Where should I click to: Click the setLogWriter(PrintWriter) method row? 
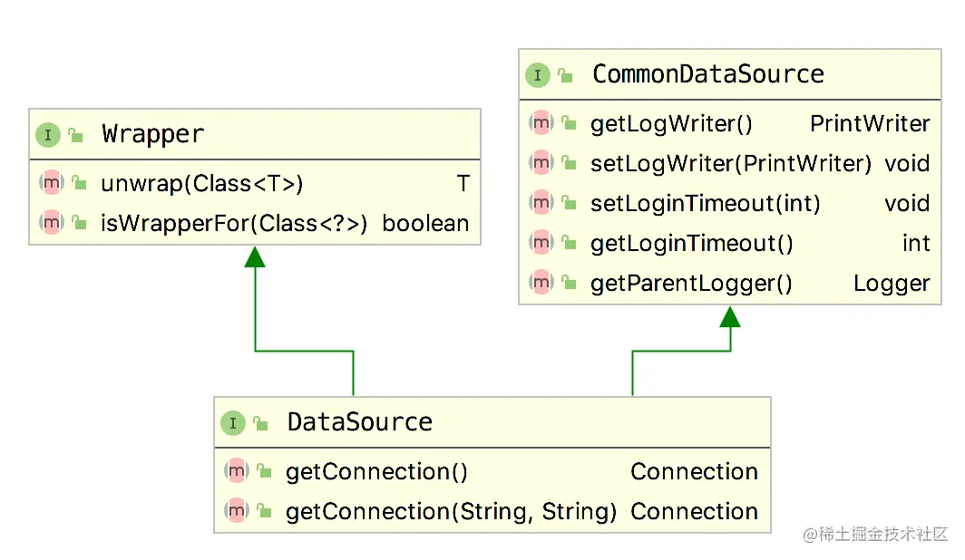click(x=730, y=163)
